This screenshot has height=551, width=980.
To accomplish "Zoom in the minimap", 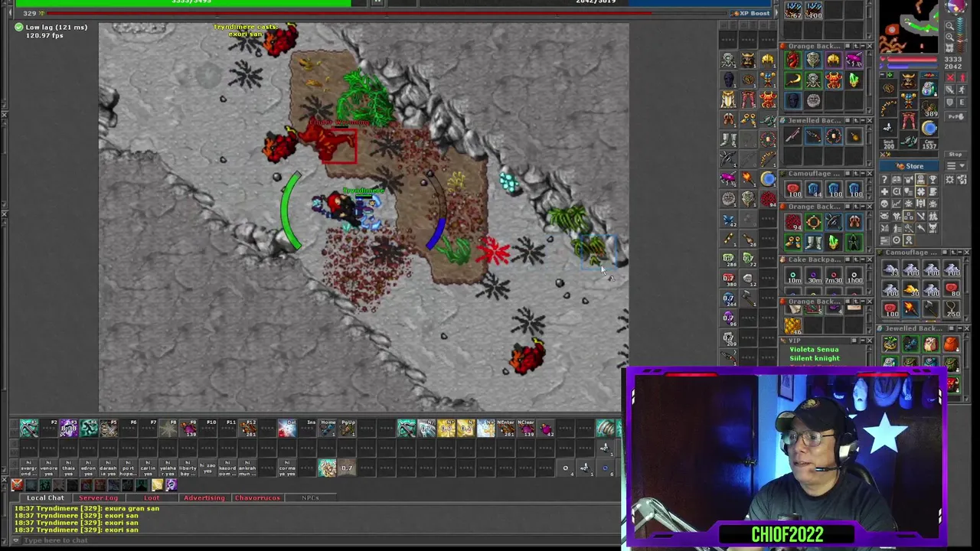I will [949, 37].
